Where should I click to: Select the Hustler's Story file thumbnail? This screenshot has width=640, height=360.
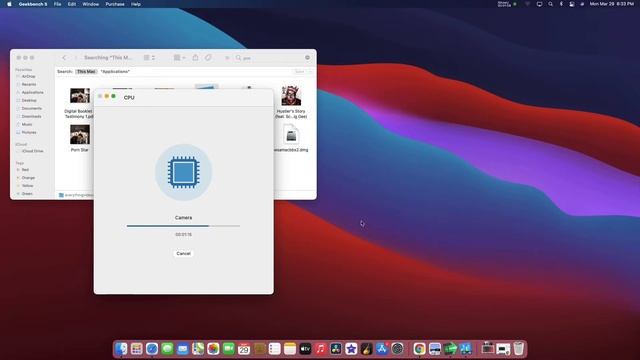291,96
